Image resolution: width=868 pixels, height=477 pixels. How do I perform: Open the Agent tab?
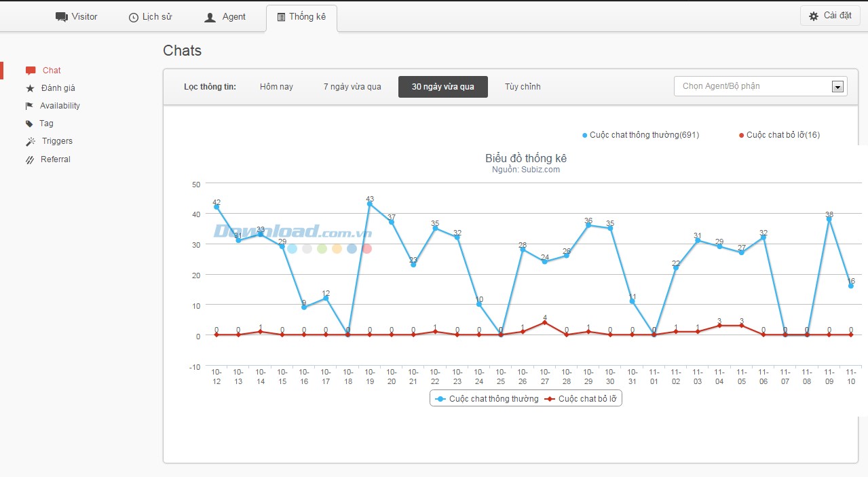click(225, 17)
